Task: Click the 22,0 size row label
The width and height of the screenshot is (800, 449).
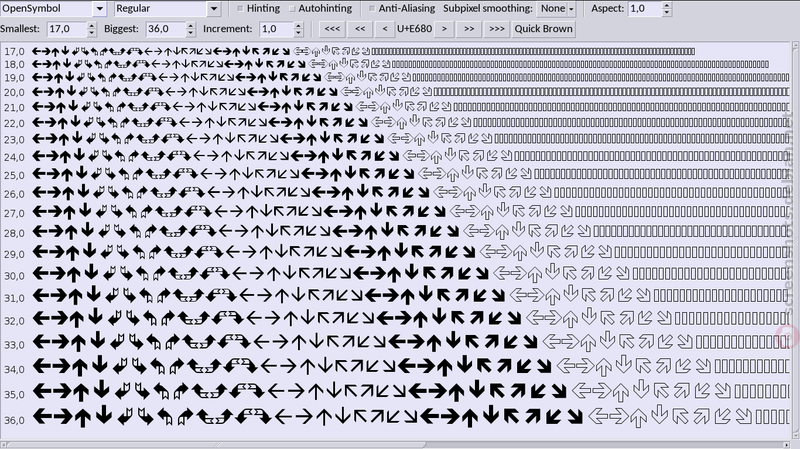Action: 14,123
